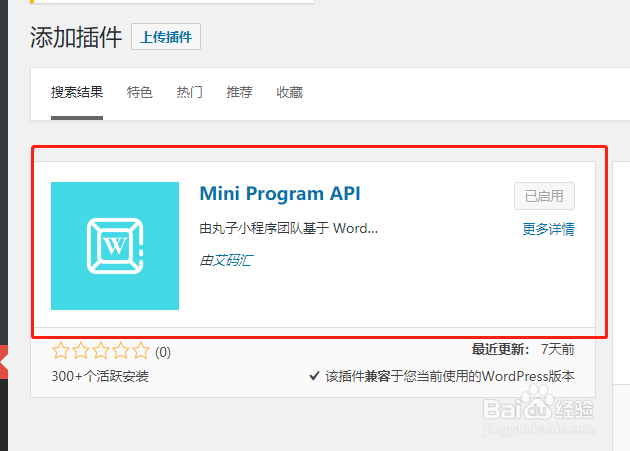Open the 收藏 favorites tab

[289, 92]
